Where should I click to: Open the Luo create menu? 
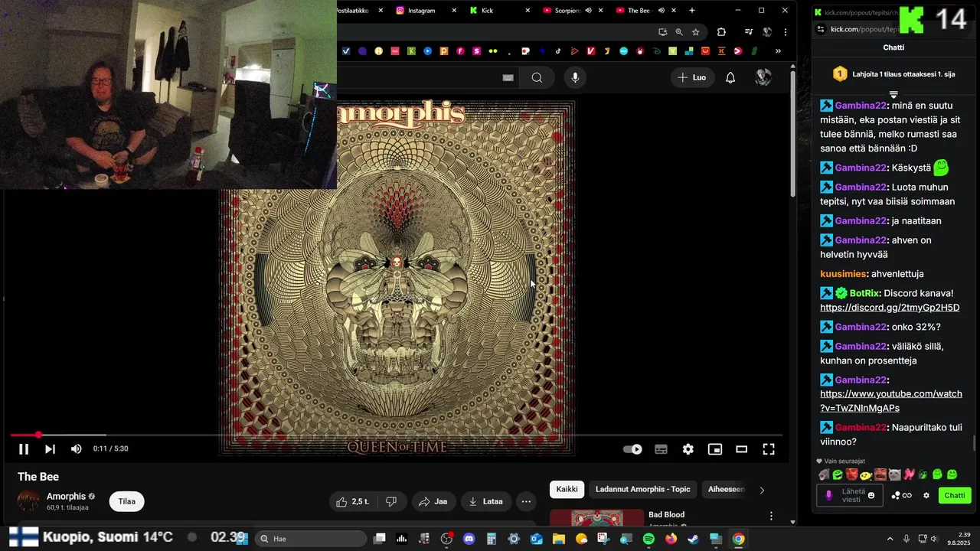tap(691, 77)
